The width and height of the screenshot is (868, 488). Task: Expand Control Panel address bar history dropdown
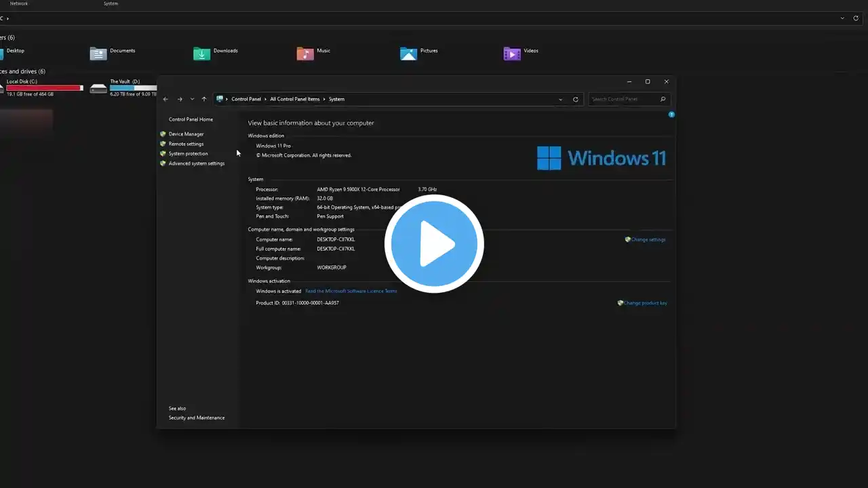point(560,99)
